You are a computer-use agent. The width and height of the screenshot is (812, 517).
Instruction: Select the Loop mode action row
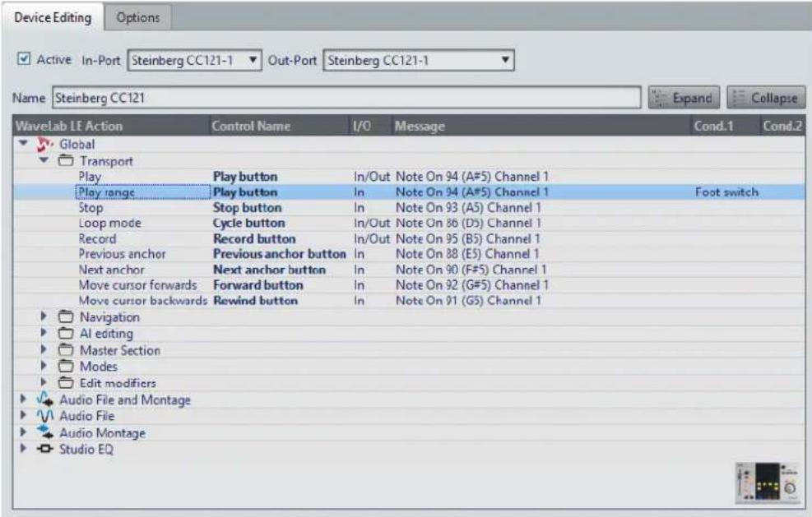409,223
